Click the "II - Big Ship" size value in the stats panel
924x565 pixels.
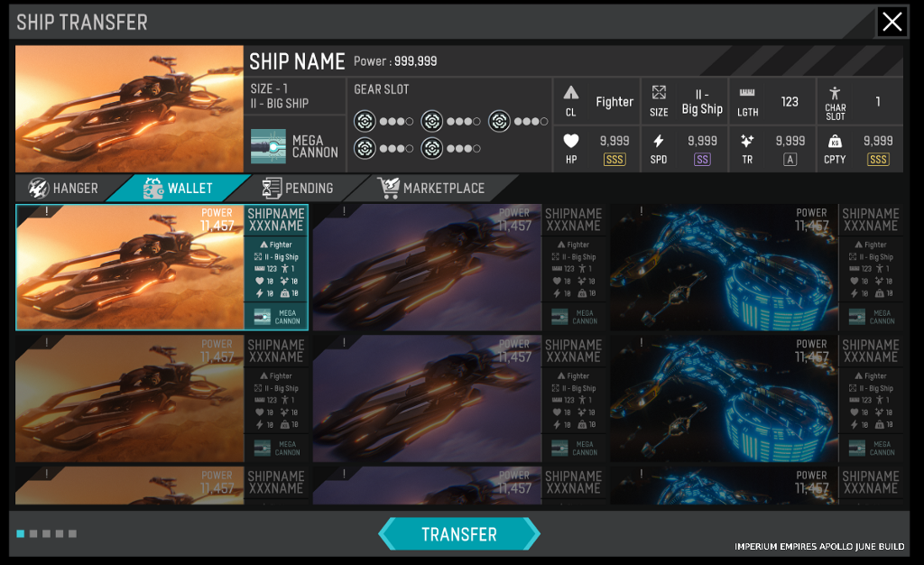(x=702, y=102)
